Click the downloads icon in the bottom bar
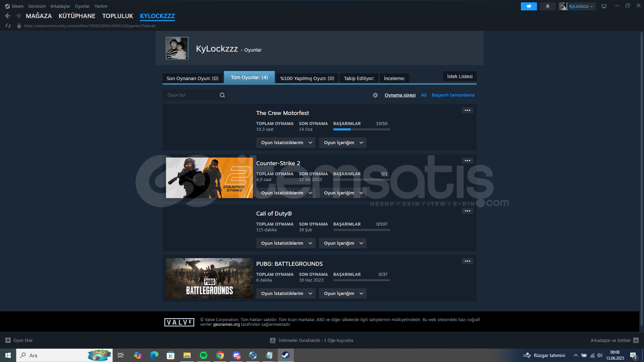Screen dimensions: 644x362 pyautogui.click(x=273, y=341)
